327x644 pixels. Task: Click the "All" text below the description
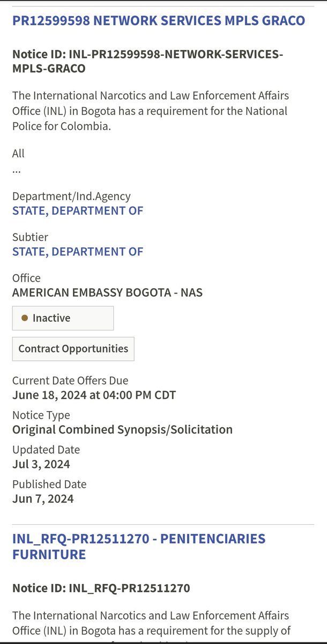pyautogui.click(x=18, y=153)
